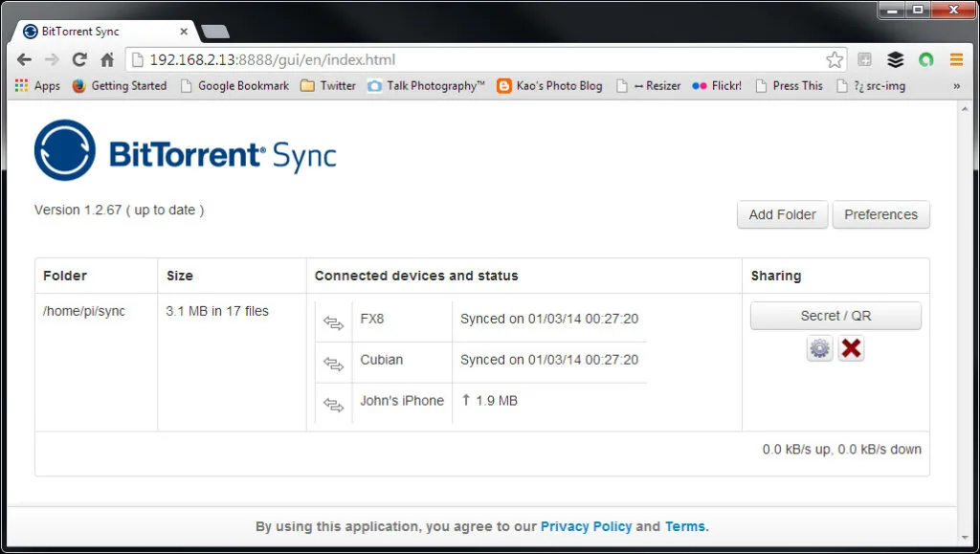This screenshot has width=980, height=554.
Task: Remove the sync folder with the red X
Action: 851,348
